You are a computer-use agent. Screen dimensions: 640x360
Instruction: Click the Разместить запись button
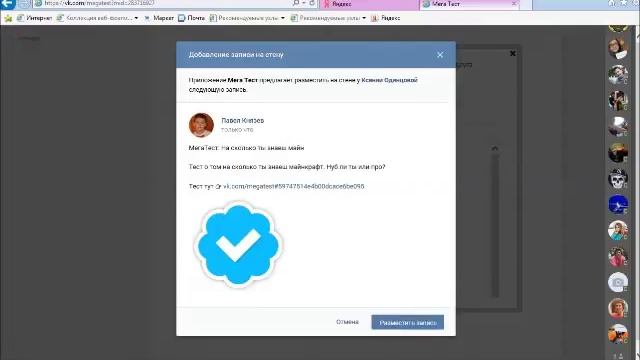(x=408, y=322)
